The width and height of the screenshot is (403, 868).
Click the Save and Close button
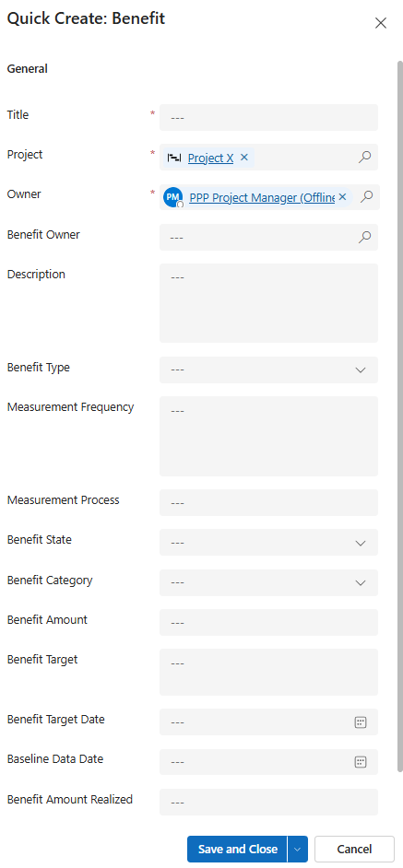click(x=237, y=850)
